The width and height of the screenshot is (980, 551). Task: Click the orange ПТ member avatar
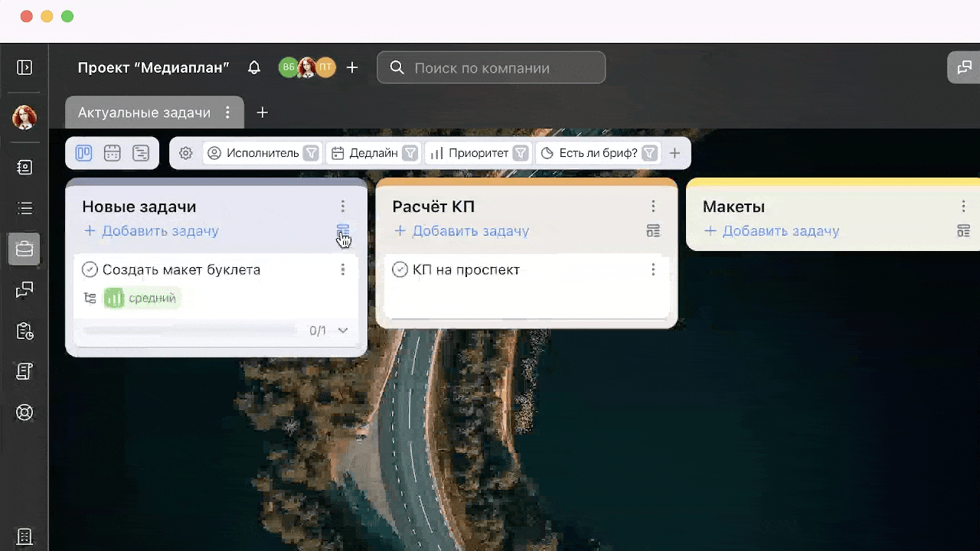(326, 67)
